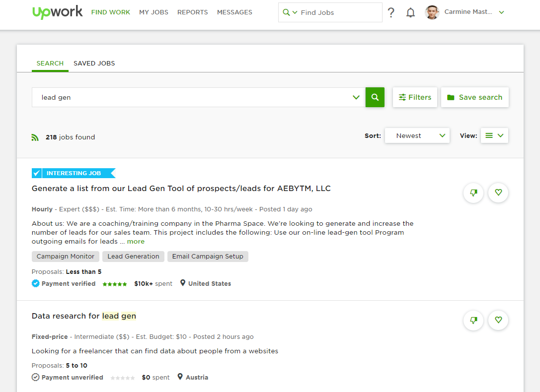Click 'Proposals: Less than 5' text

[67, 271]
